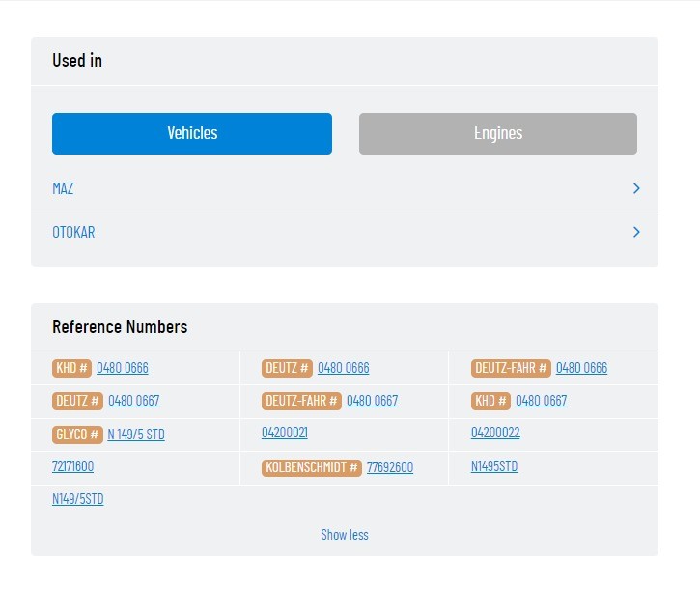Viewport: 700px width, 590px height.
Task: Open DEUTZ reference number 0480 0666
Action: click(344, 368)
